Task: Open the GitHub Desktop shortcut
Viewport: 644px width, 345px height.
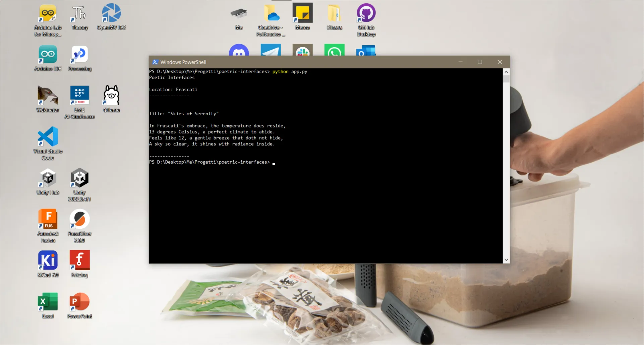Action: pos(366,14)
